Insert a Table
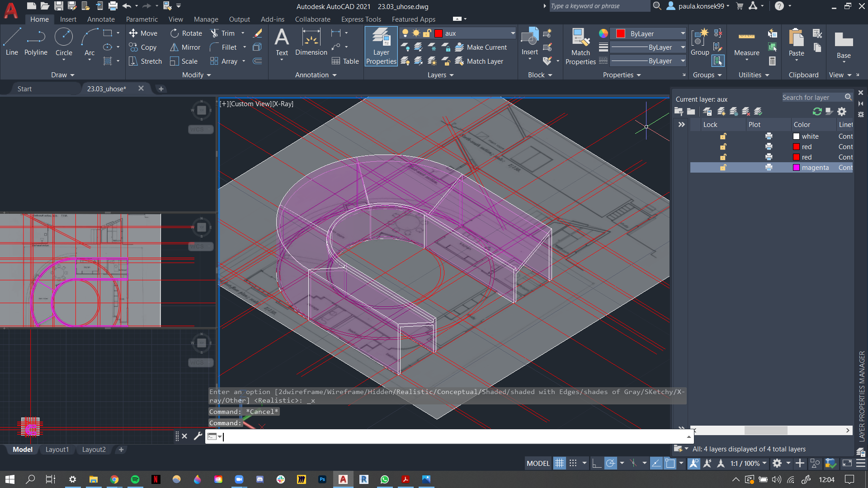 pyautogui.click(x=345, y=61)
